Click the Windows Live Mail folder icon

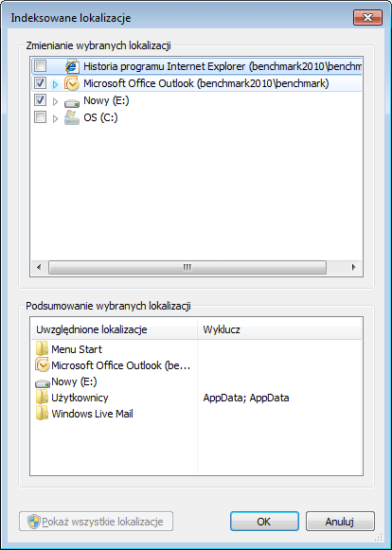coord(42,414)
